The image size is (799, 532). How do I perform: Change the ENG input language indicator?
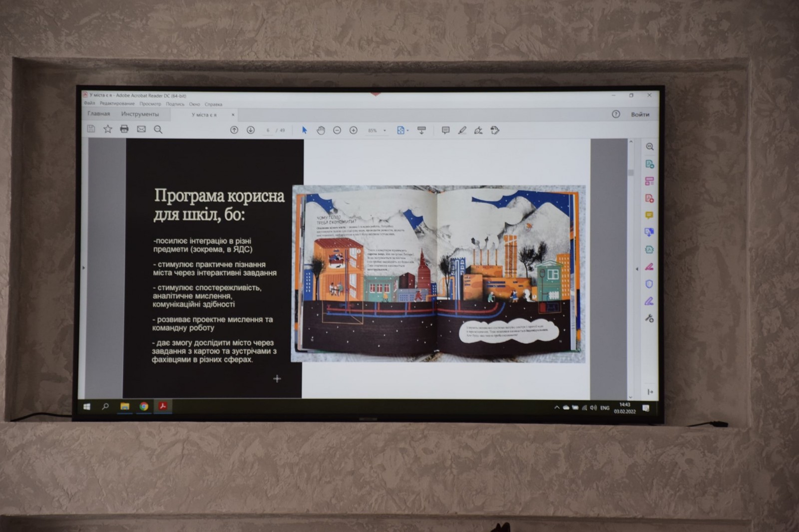coord(605,408)
